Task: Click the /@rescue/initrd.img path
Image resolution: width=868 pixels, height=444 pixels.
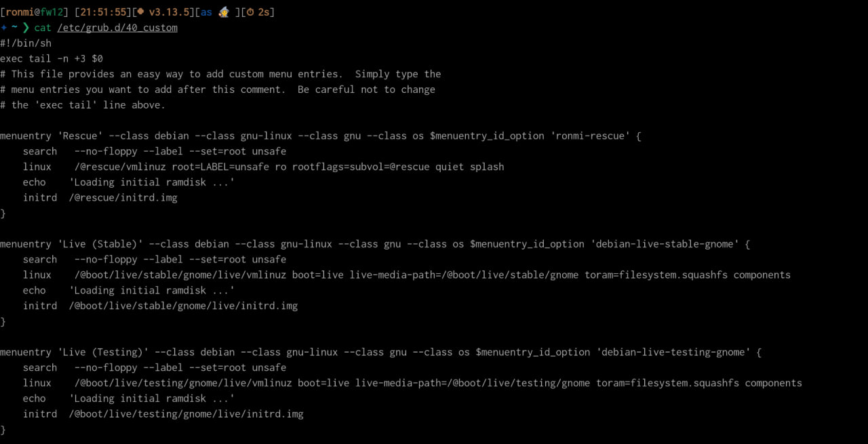Action: (x=123, y=197)
